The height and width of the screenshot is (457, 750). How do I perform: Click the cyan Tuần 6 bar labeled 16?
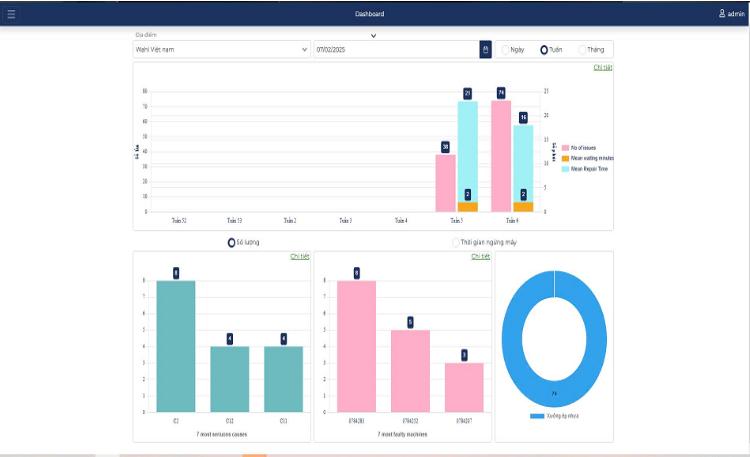523,164
